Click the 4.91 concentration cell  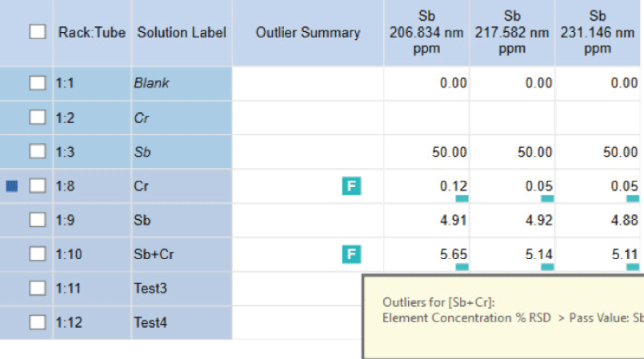426,221
